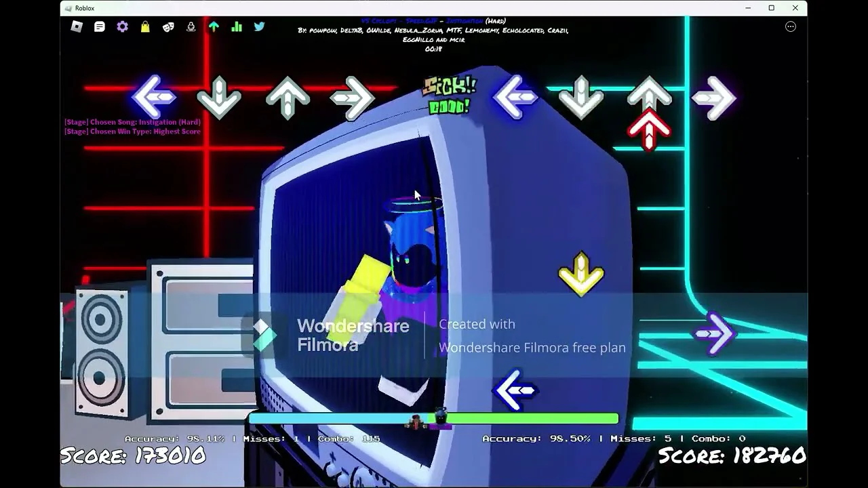Open the green bar-chart leaderboard icon
This screenshot has height=488, width=868.
[x=237, y=27]
